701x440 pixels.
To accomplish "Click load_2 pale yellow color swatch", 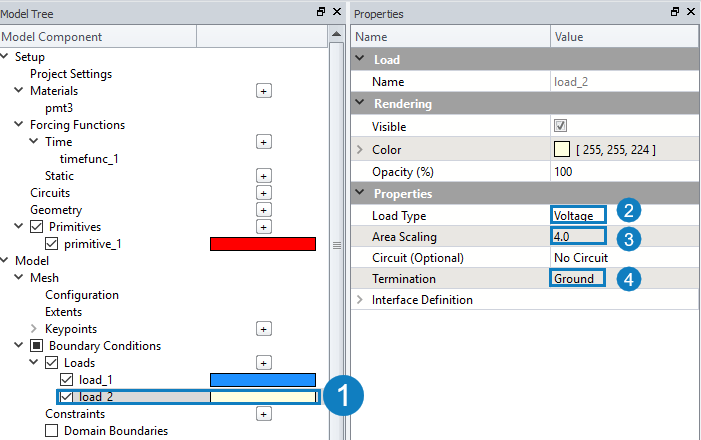I will point(263,397).
